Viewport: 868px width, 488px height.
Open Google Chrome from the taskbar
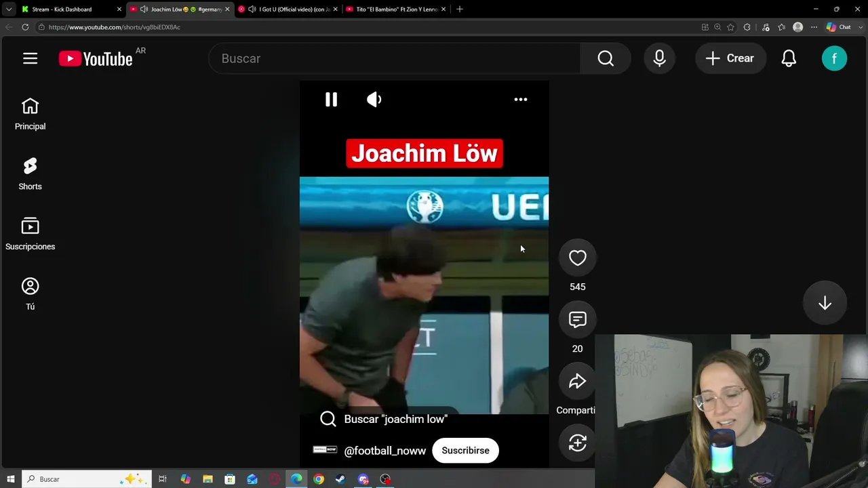tap(319, 479)
